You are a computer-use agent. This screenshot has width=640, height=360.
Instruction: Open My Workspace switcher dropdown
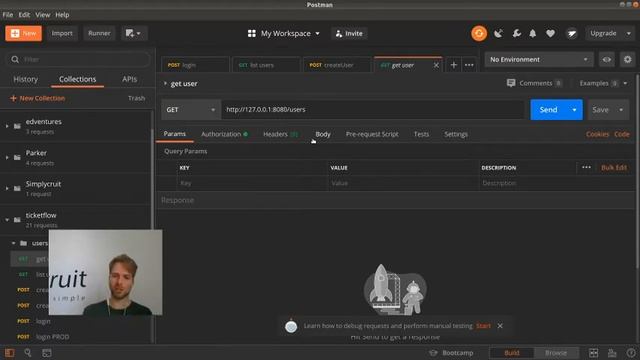(284, 33)
